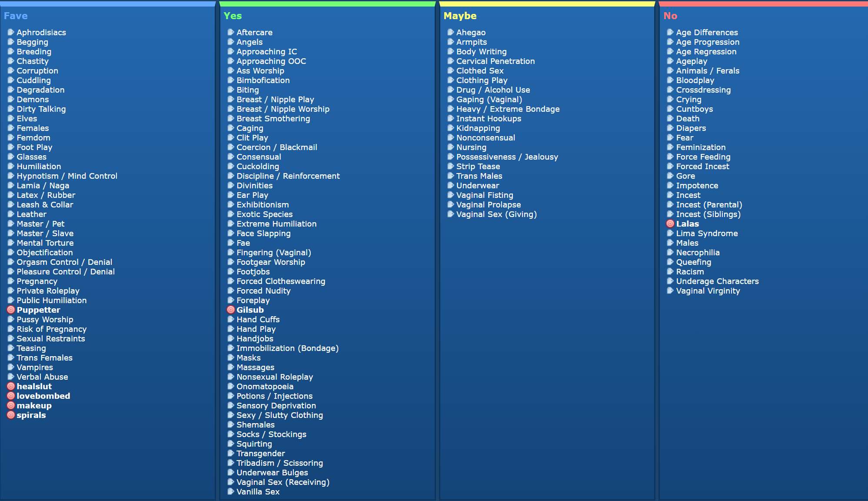Click the arrow icon next to Angels
Image resolution: width=868 pixels, height=501 pixels.
coord(231,42)
